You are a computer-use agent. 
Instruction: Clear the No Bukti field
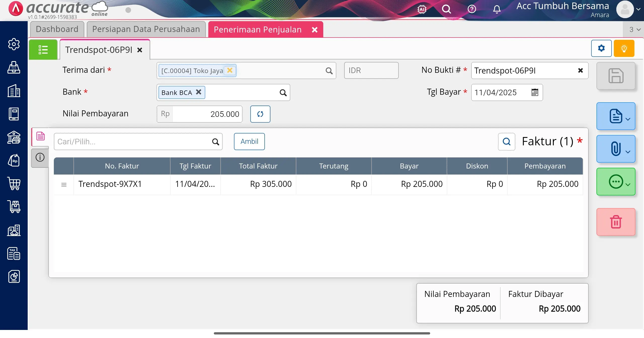(580, 71)
